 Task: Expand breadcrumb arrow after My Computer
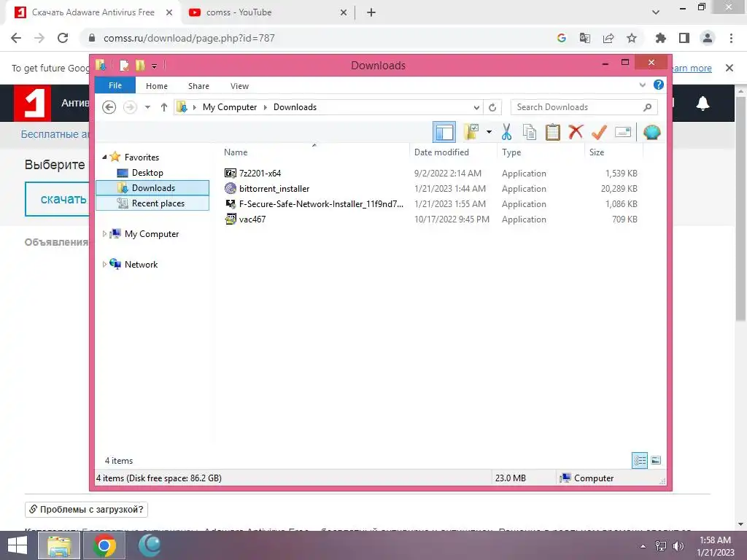coord(266,107)
